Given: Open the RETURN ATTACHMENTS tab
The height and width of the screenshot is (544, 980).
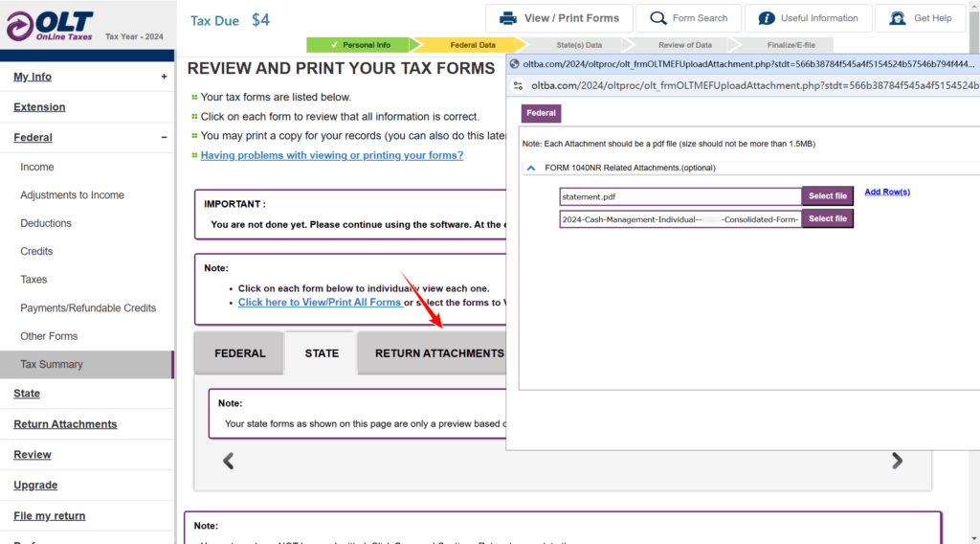Looking at the screenshot, I should click(439, 353).
